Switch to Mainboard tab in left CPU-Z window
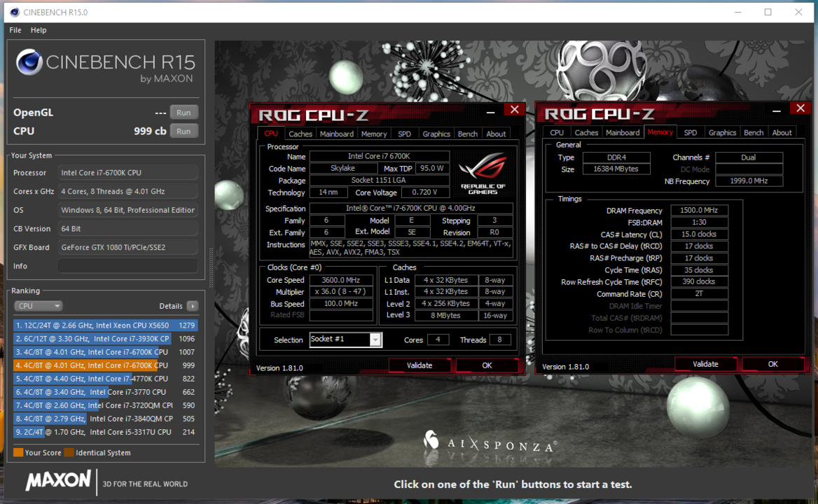This screenshot has height=504, width=818. point(336,134)
